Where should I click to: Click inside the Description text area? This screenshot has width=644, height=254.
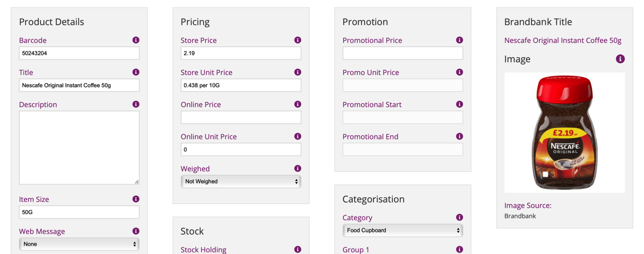point(79,147)
